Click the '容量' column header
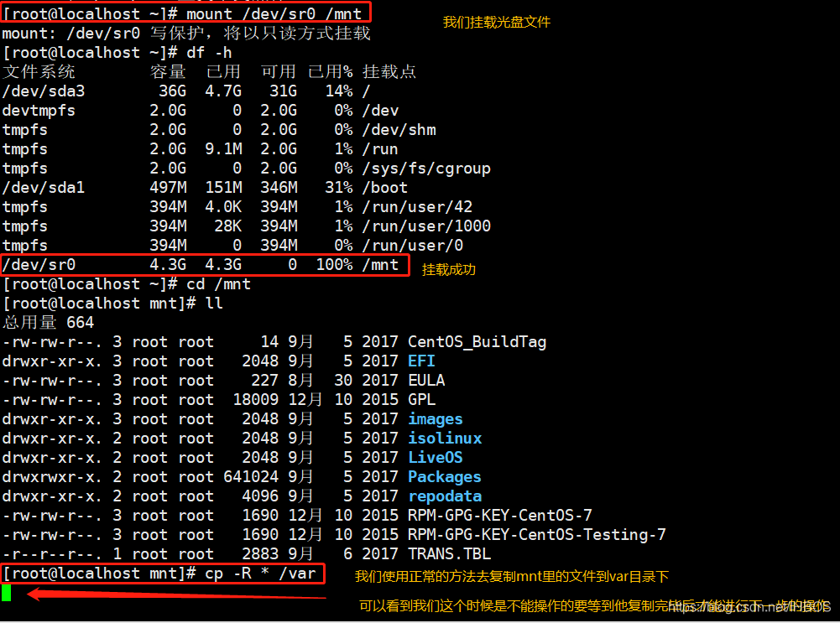Screen dimensions: 840x623 [x=168, y=72]
